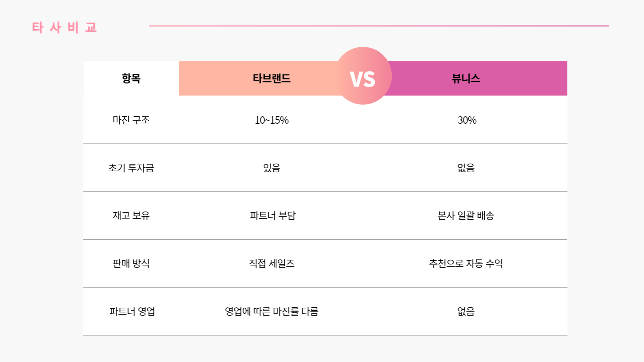Select the 재고 보유 row label
The image size is (644, 362).
tap(131, 216)
